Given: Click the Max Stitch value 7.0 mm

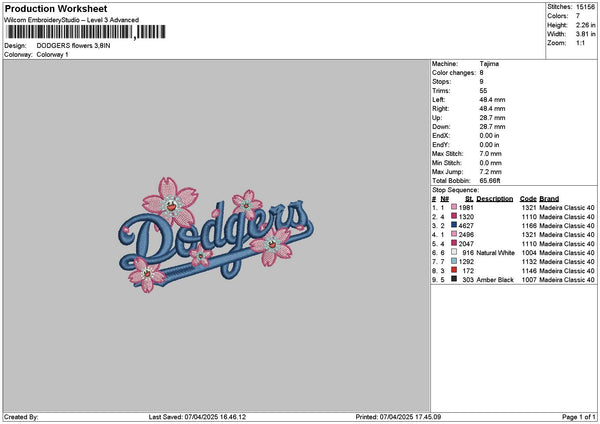Looking at the screenshot, I should pos(491,154).
